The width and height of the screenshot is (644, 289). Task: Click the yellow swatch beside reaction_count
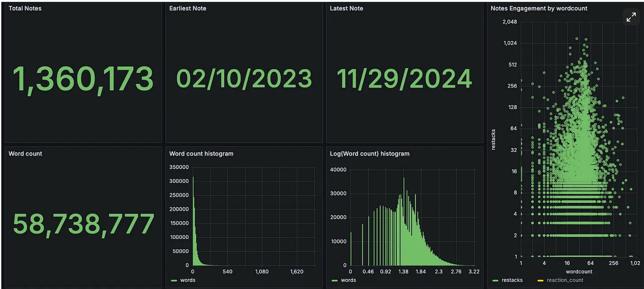click(540, 280)
